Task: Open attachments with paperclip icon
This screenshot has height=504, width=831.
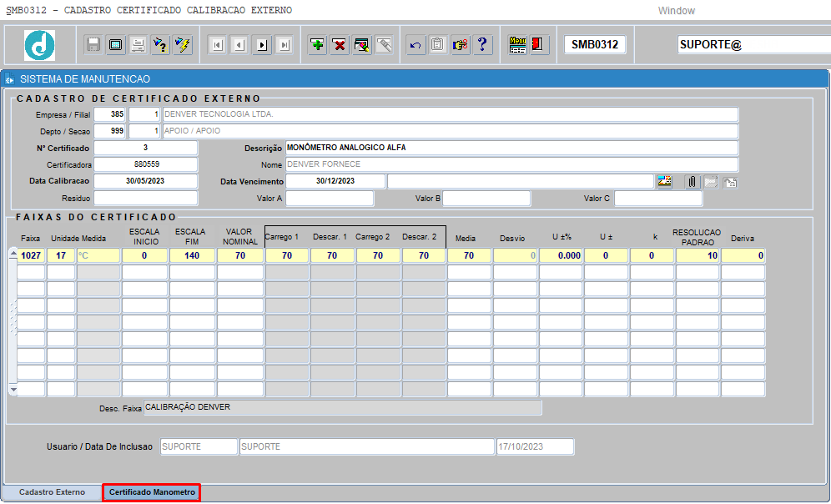Action: (x=692, y=182)
